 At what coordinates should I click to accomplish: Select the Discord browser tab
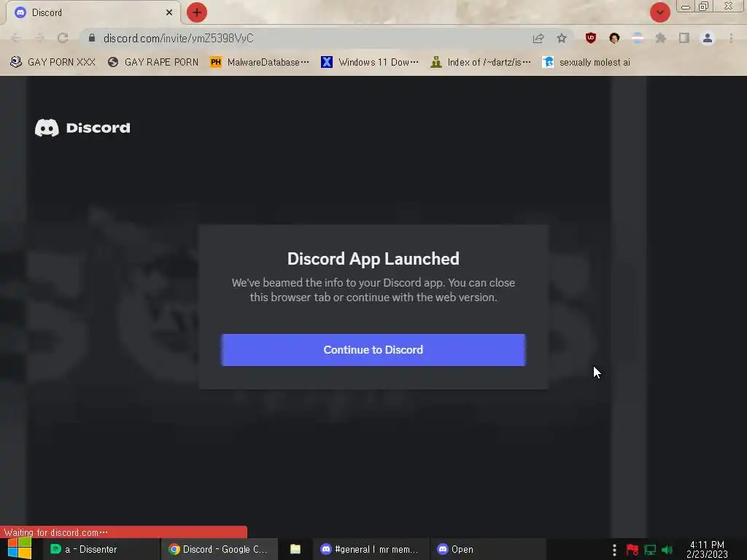tap(93, 12)
